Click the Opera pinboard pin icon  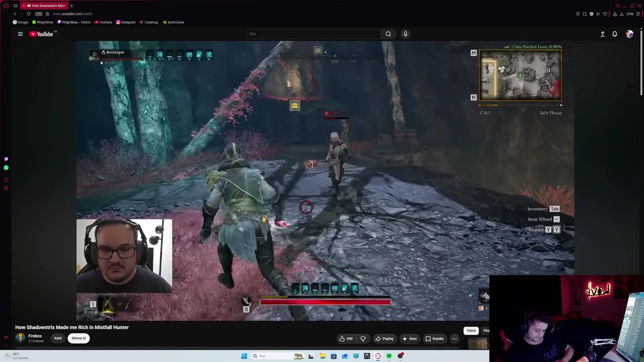578,14
